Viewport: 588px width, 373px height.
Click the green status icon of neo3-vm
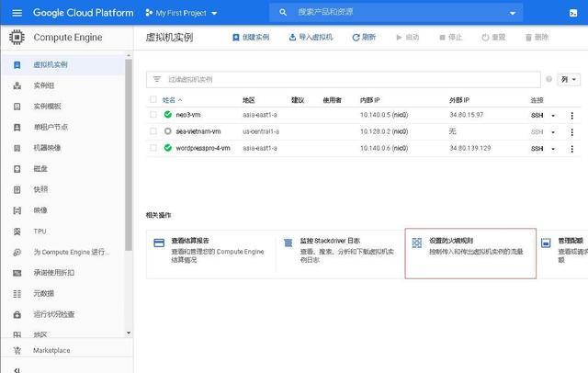point(167,114)
